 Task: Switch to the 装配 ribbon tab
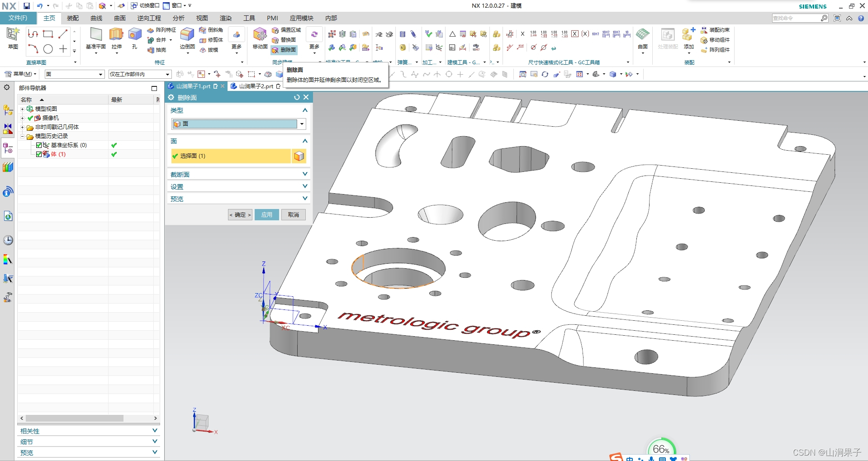73,18
